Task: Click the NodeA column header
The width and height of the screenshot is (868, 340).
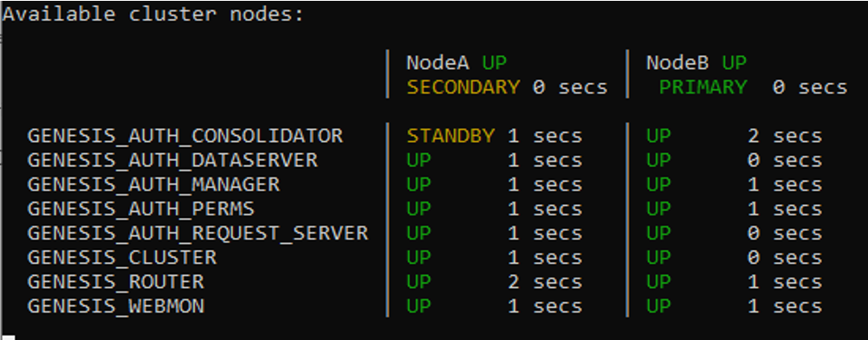Action: [x=437, y=63]
